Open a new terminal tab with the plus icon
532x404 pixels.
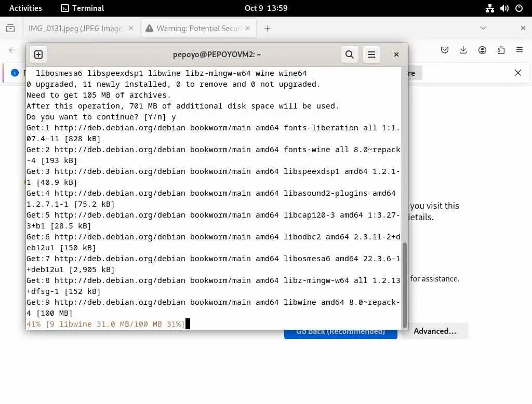coord(38,55)
